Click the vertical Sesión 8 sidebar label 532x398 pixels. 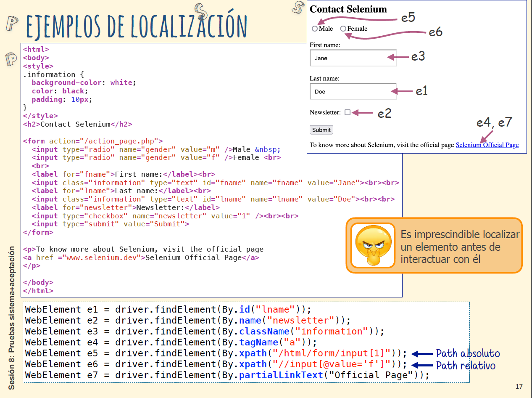coord(12,318)
